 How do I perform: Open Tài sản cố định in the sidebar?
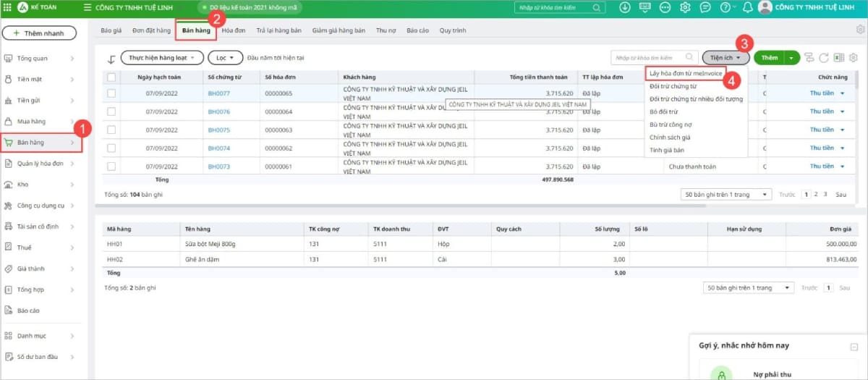[x=40, y=227]
